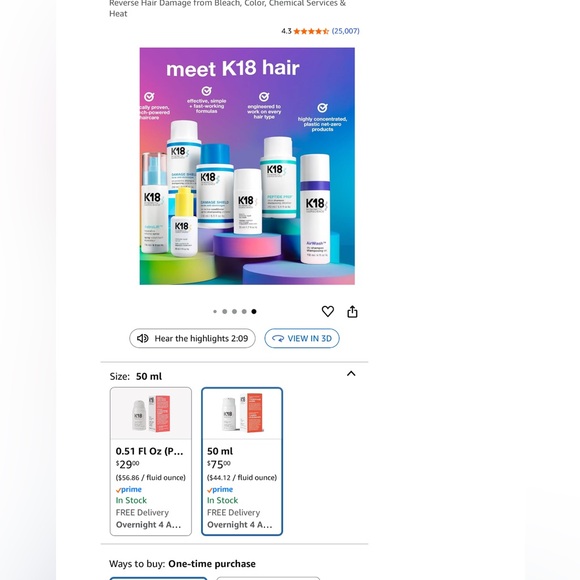Tap the heart wishlist icon
Viewport: 580px width, 580px height.
328,311
